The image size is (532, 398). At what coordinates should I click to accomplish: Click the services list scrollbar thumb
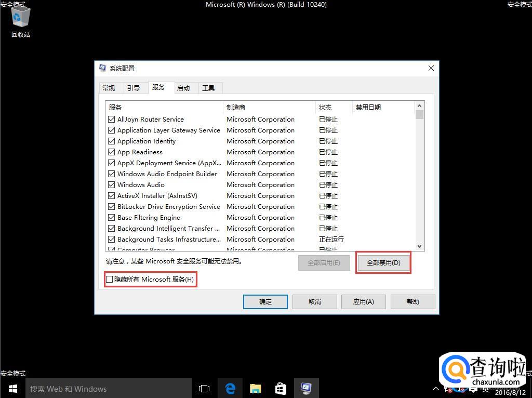tap(419, 115)
